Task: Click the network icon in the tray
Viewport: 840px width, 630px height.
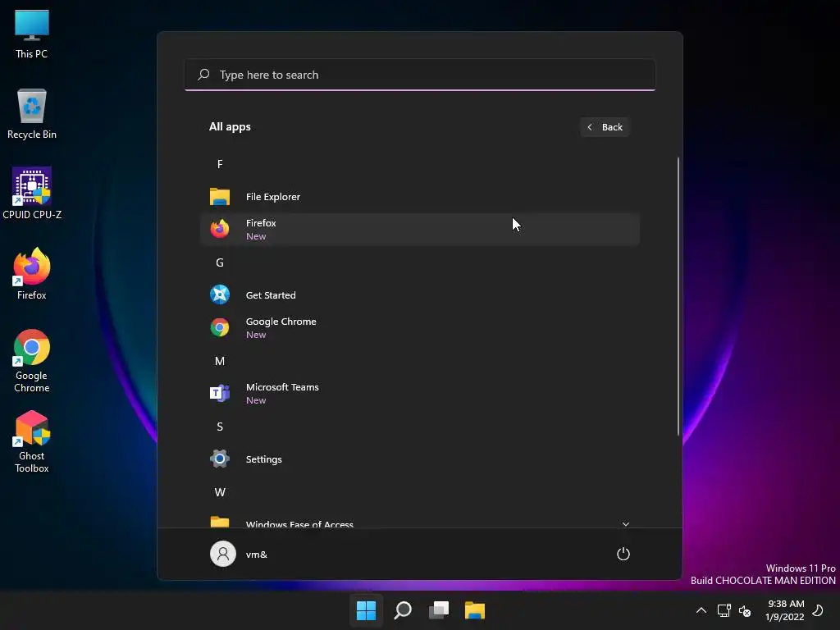Action: pyautogui.click(x=724, y=610)
